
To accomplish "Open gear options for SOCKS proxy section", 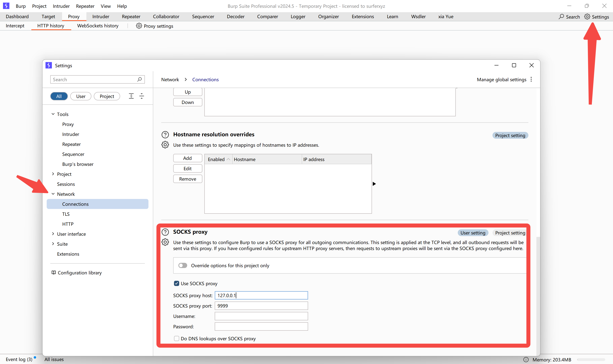I will (x=165, y=242).
